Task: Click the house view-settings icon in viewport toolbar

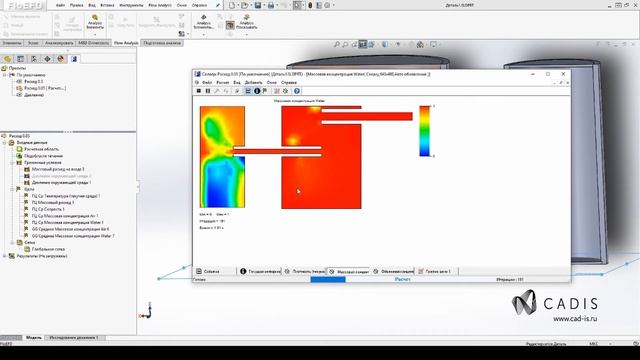Action: coord(420,44)
